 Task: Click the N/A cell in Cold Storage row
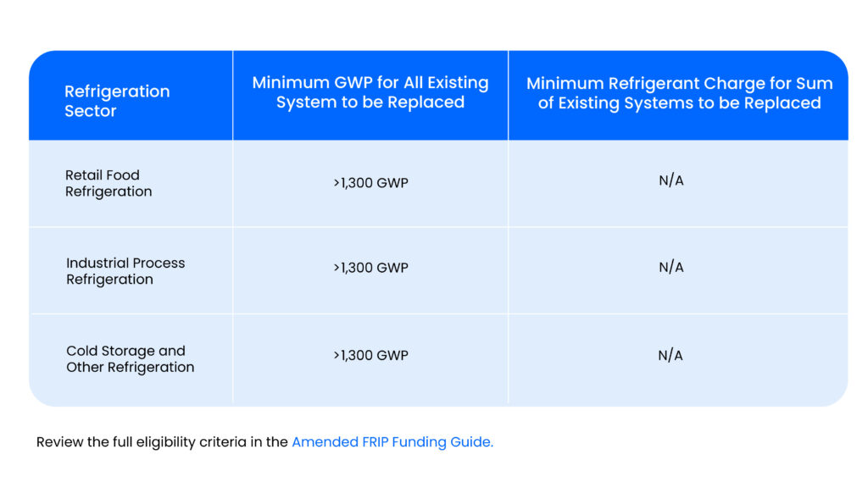point(670,356)
